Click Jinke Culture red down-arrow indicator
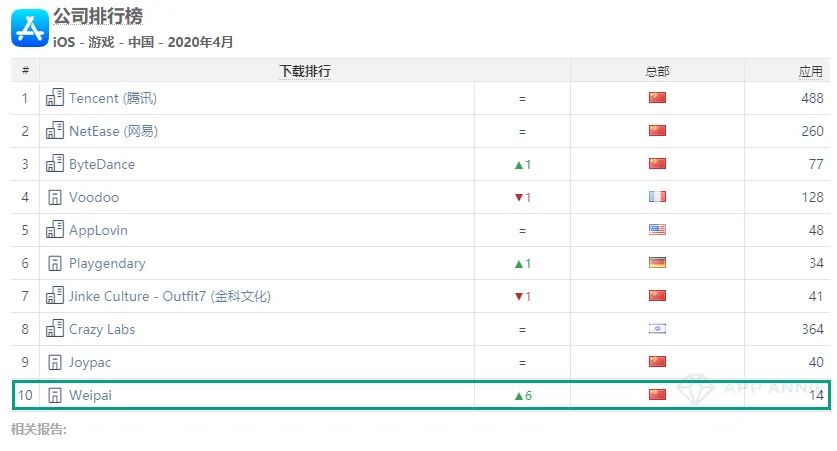The image size is (837, 451). pos(523,296)
